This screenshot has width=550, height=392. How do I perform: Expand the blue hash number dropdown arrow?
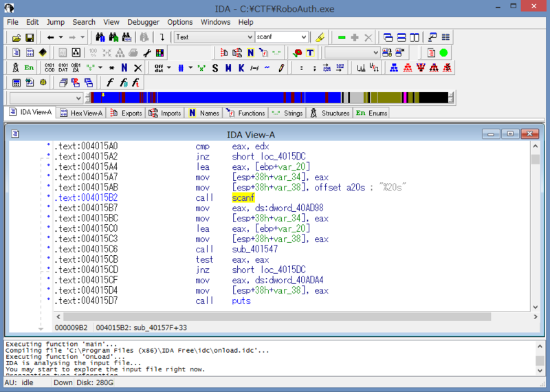coord(190,67)
